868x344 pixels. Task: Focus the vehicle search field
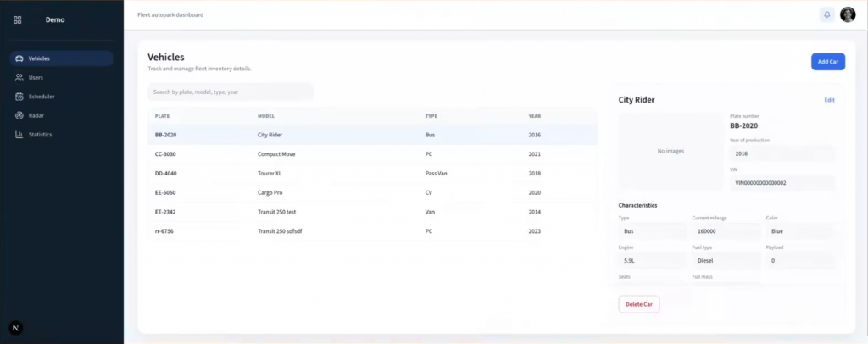[231, 92]
